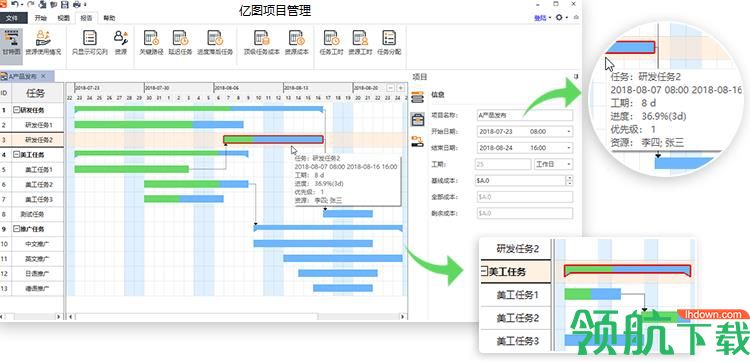
Task: Pin the 项目 panel with the pin icon
Action: [576, 77]
